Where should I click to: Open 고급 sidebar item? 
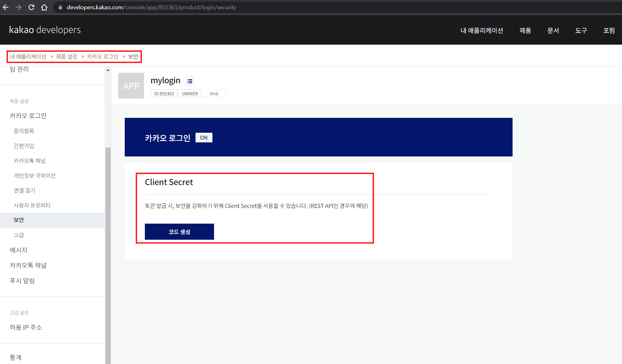pyautogui.click(x=19, y=235)
